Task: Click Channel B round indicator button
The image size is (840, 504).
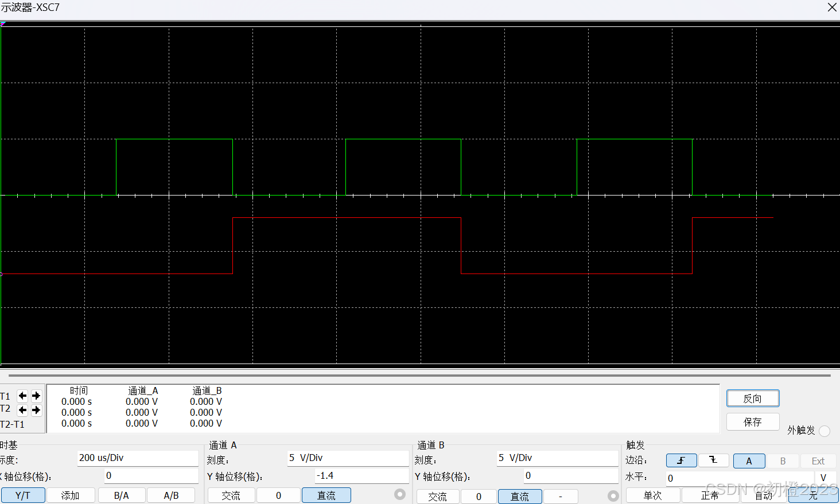Action: click(x=613, y=496)
